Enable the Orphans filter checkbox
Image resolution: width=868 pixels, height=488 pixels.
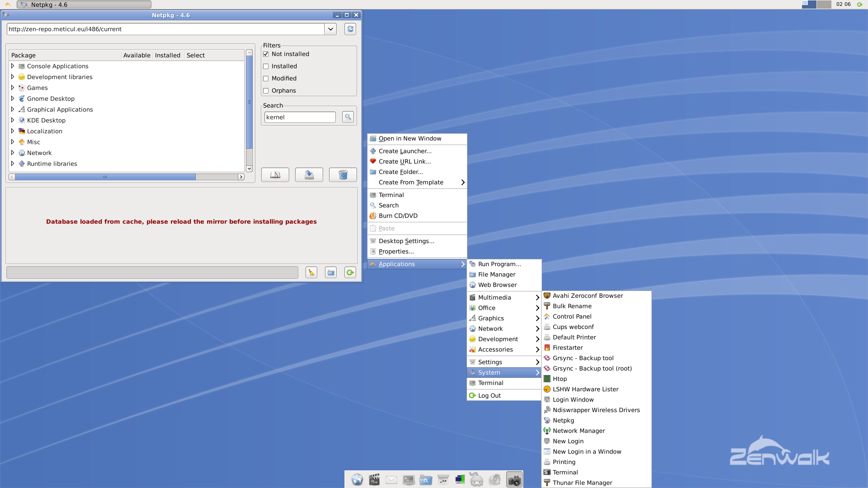pos(266,91)
